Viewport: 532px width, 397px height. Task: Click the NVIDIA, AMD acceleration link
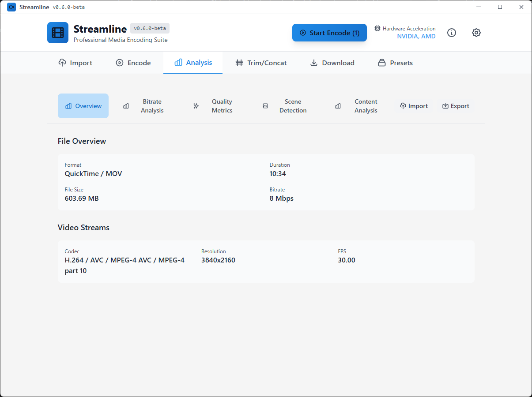[416, 36]
